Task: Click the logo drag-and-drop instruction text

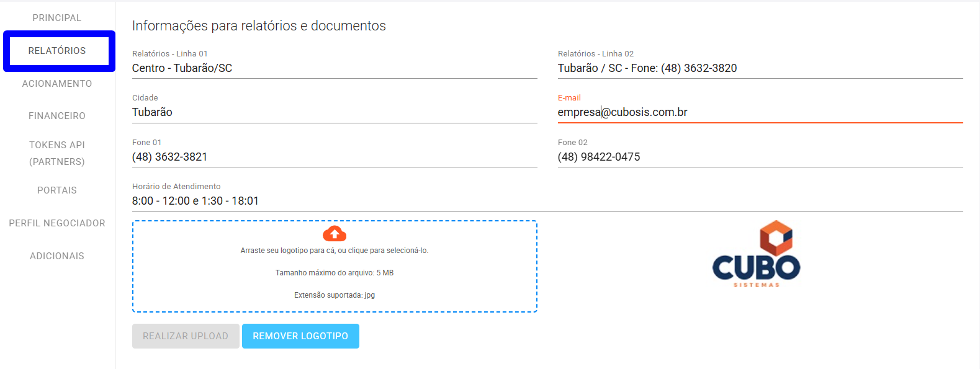Action: (334, 251)
